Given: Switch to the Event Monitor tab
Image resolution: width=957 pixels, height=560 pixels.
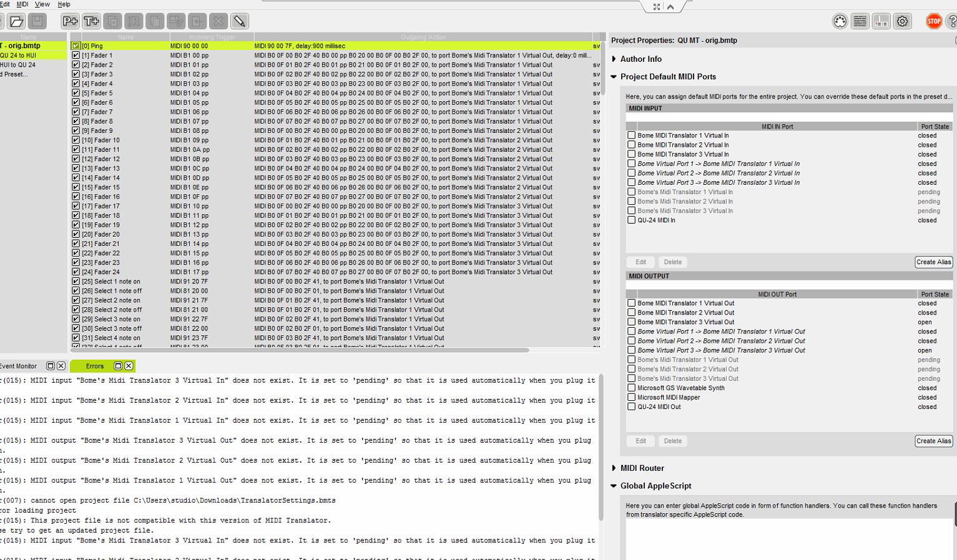Looking at the screenshot, I should pos(19,366).
